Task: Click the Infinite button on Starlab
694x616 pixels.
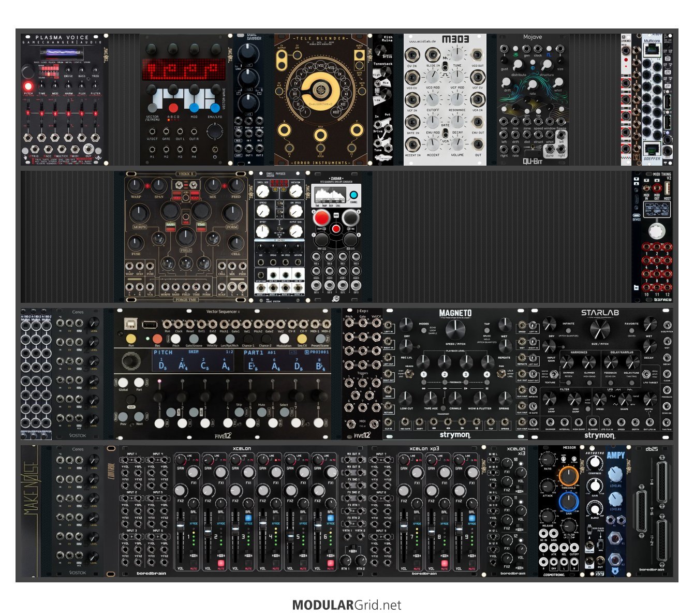Action: point(568,330)
